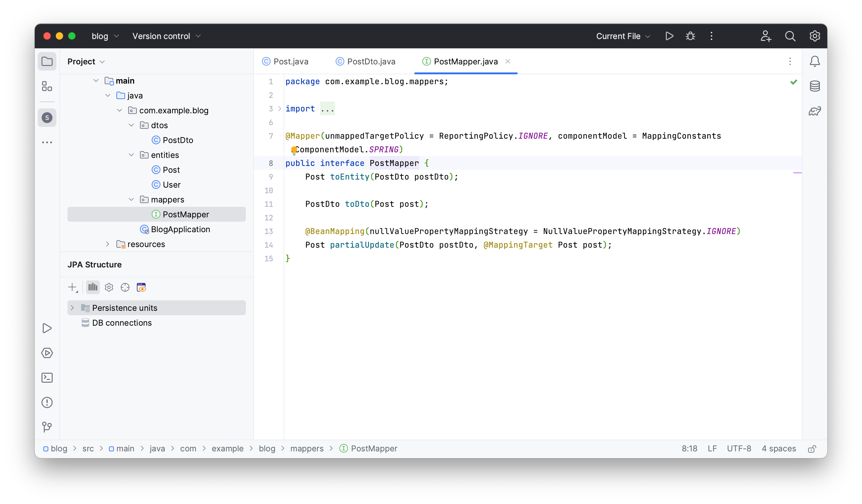862x504 pixels.
Task: Open the Services tool window
Action: 47,353
